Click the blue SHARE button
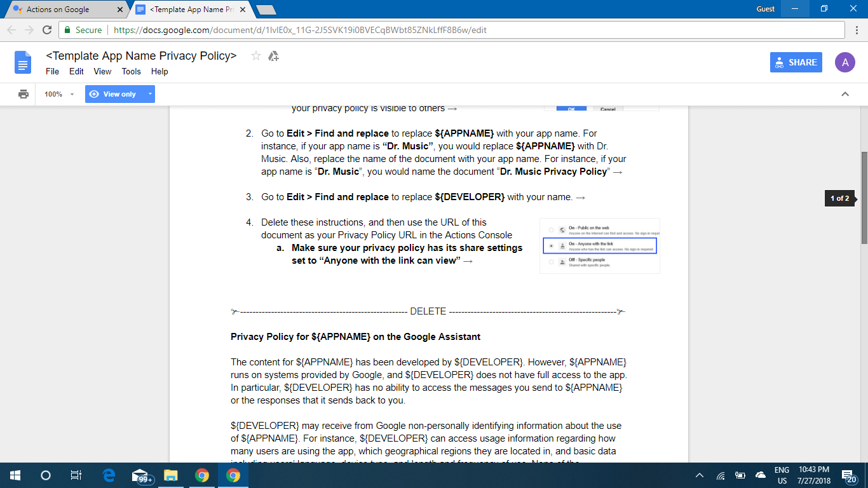This screenshot has height=488, width=868. click(x=796, y=62)
